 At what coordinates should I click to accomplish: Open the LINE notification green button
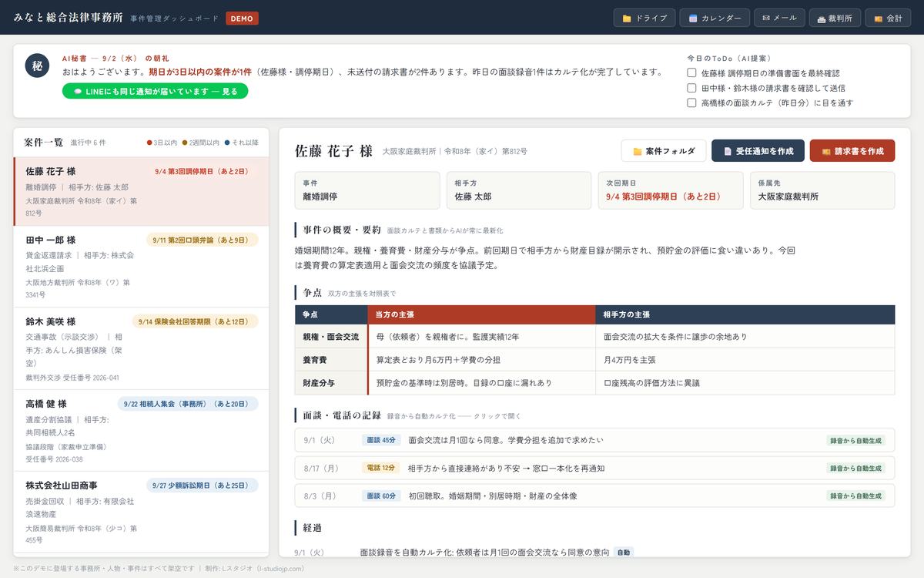point(156,91)
